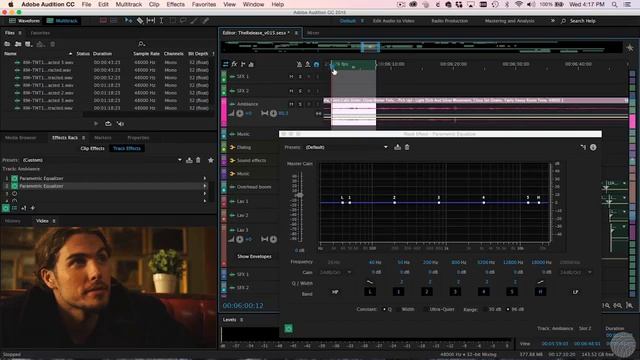Viewport: 640px width, 360px height.
Task: Click Auto-play icon in Files panel
Action: 120,124
